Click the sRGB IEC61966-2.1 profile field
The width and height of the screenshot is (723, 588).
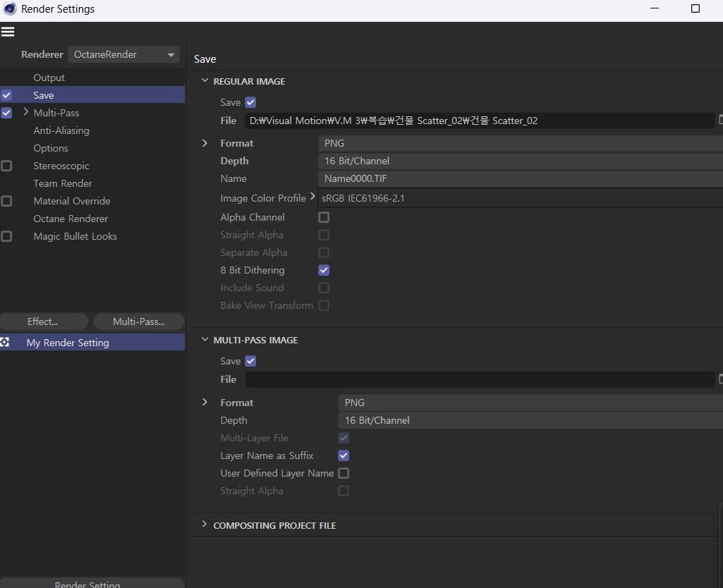(521, 198)
